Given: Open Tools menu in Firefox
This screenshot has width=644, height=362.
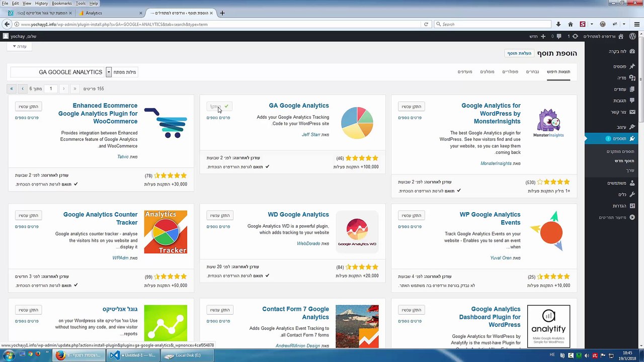Looking at the screenshot, I should [x=80, y=4].
